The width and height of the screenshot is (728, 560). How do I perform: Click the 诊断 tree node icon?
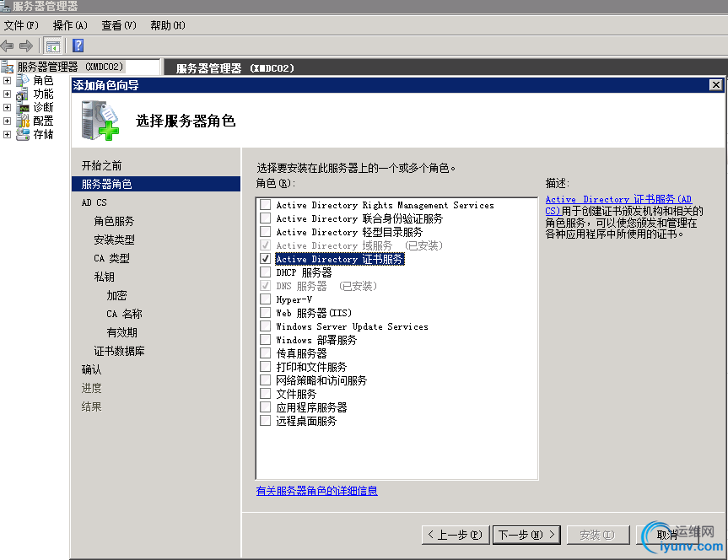pyautogui.click(x=23, y=108)
